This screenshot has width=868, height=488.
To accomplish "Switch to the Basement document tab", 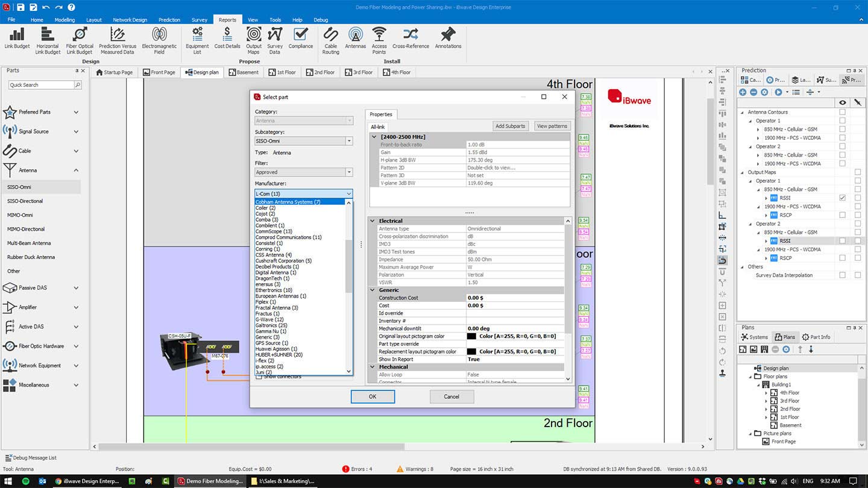I will (243, 72).
